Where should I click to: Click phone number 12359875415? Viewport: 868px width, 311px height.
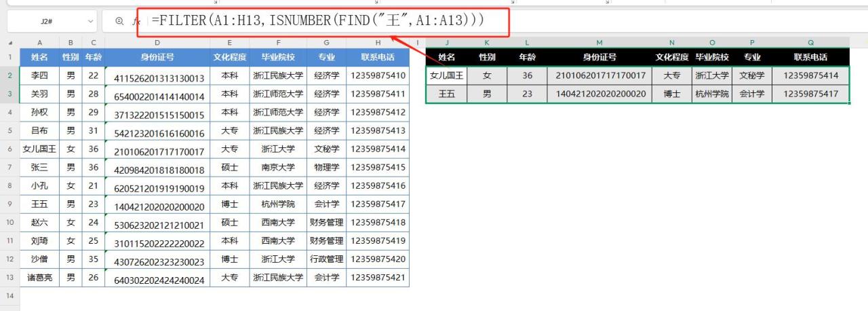tap(378, 167)
